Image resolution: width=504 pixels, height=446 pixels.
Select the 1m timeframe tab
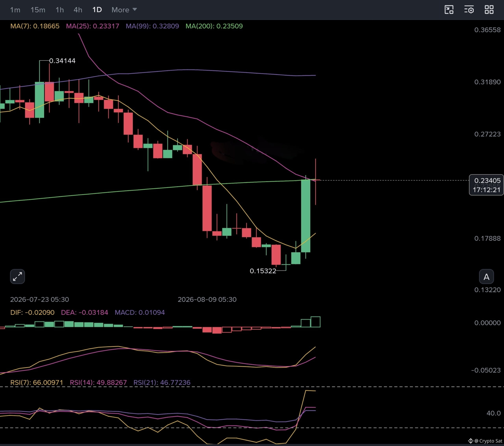pos(15,10)
